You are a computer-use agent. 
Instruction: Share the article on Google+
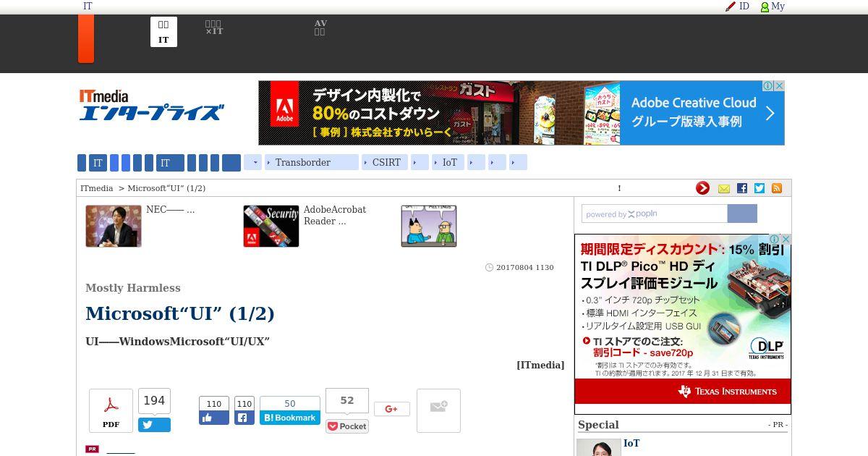[392, 409]
